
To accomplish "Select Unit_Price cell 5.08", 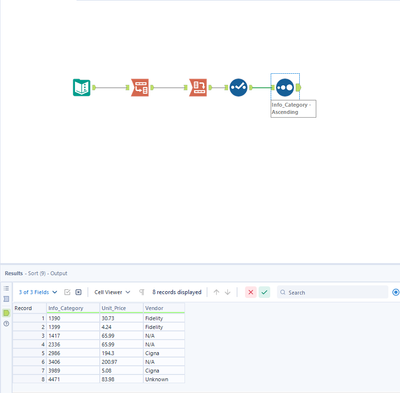I will [121, 370].
